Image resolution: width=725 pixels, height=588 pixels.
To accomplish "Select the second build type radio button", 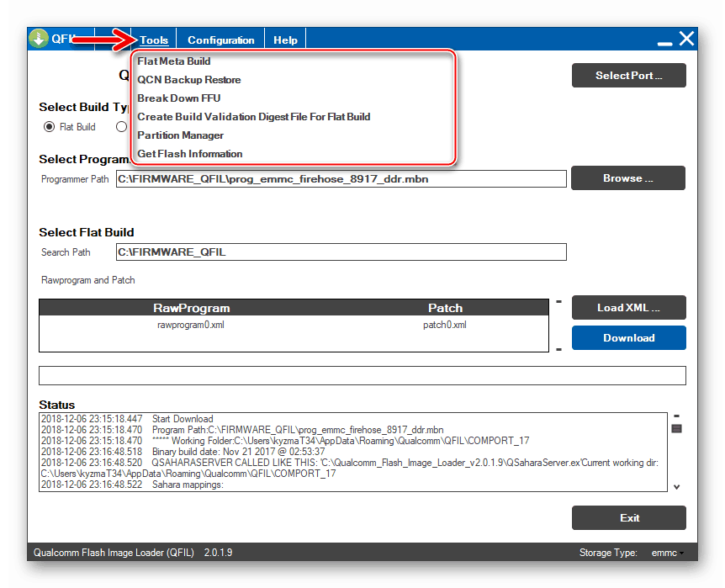I will pyautogui.click(x=122, y=126).
